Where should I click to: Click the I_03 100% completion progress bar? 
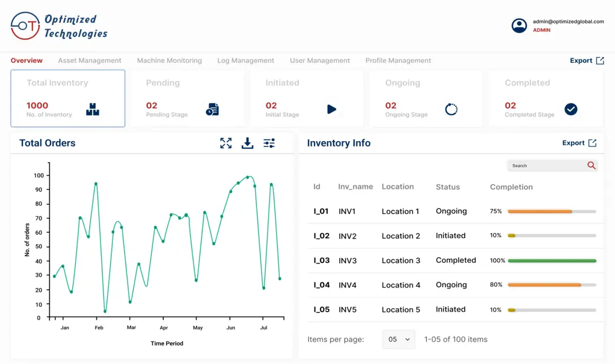[552, 261]
